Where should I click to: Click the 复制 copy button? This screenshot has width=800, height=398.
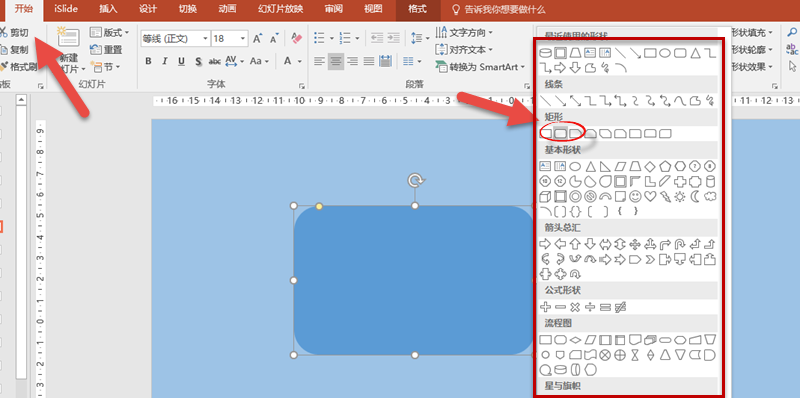click(15, 50)
